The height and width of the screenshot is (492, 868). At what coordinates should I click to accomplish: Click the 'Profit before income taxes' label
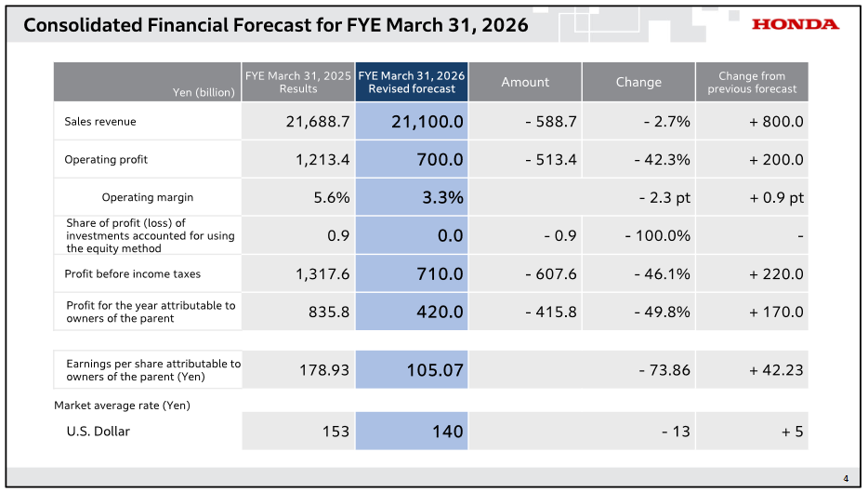point(132,274)
